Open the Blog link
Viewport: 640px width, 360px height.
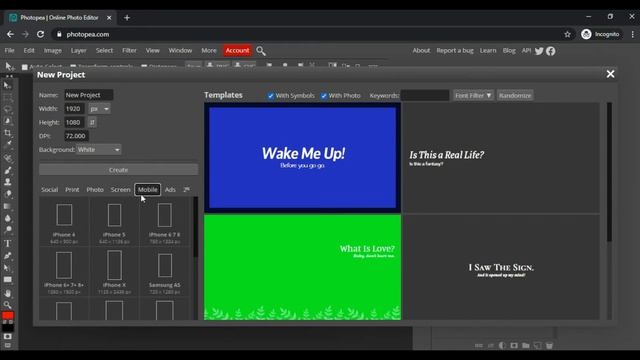(x=509, y=51)
